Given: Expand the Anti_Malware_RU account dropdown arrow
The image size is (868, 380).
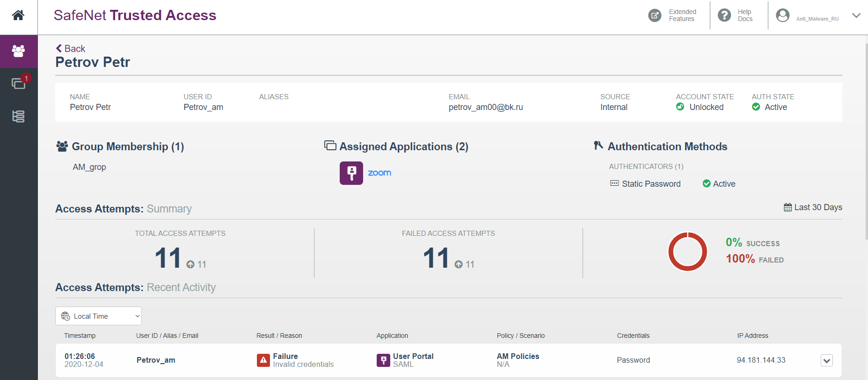Looking at the screenshot, I should point(856,15).
